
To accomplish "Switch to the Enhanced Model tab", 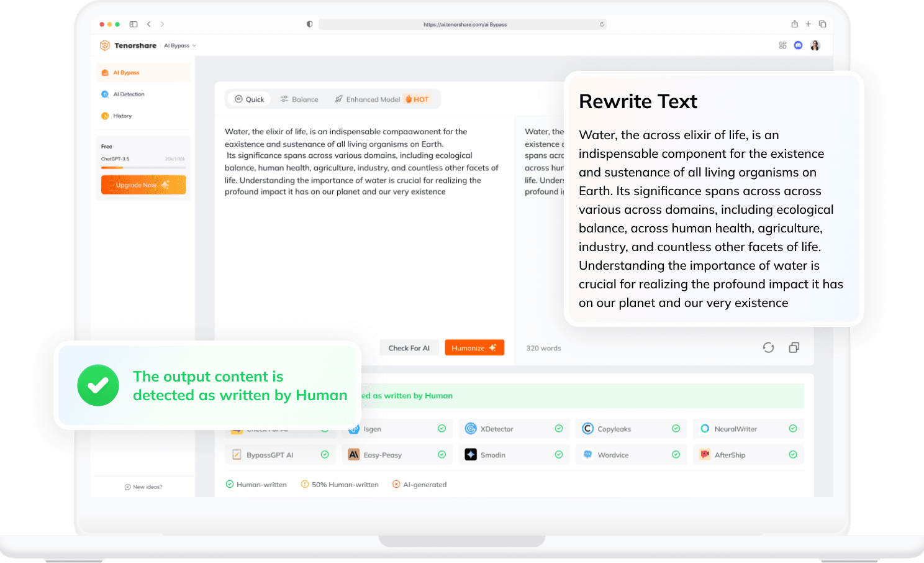I will [368, 99].
